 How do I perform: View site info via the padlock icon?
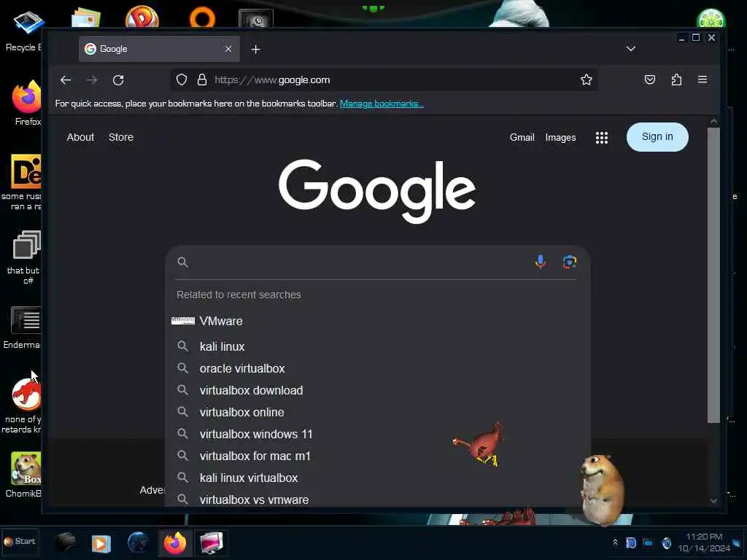(x=202, y=79)
